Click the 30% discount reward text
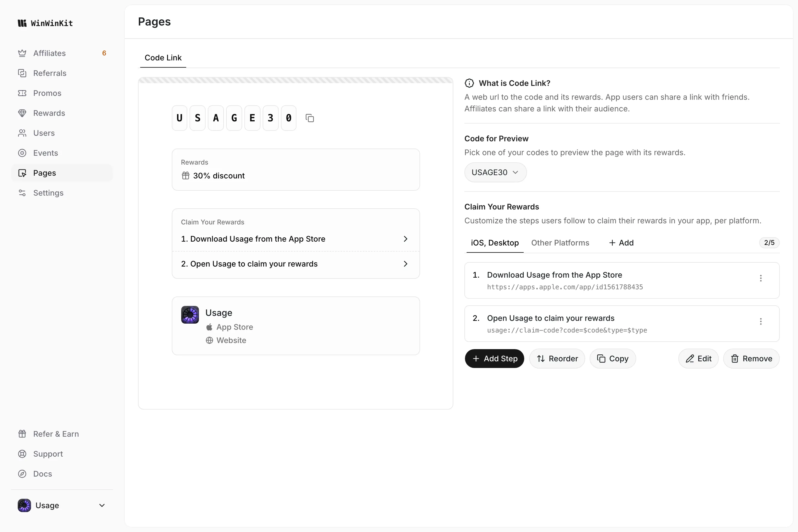798x532 pixels. click(219, 176)
